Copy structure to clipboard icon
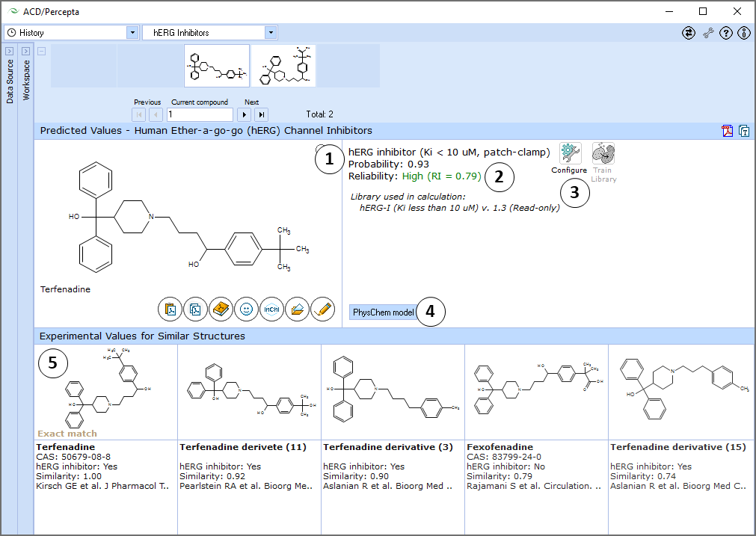This screenshot has width=756, height=536. (x=195, y=309)
